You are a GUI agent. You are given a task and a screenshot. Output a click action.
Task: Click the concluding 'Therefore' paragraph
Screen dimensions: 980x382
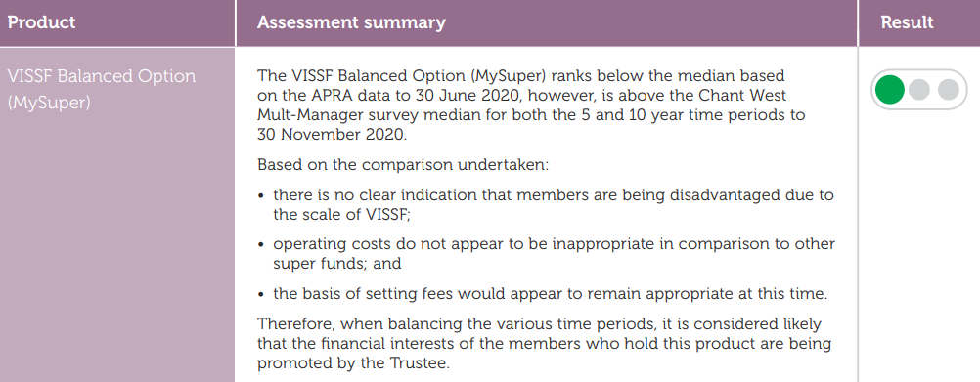tap(545, 343)
